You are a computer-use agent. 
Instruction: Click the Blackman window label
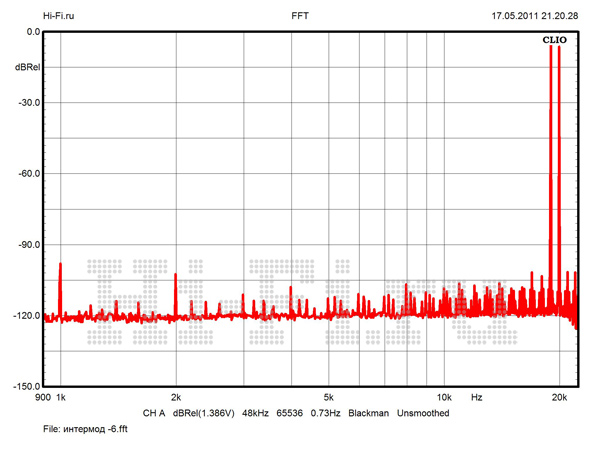tap(368, 413)
